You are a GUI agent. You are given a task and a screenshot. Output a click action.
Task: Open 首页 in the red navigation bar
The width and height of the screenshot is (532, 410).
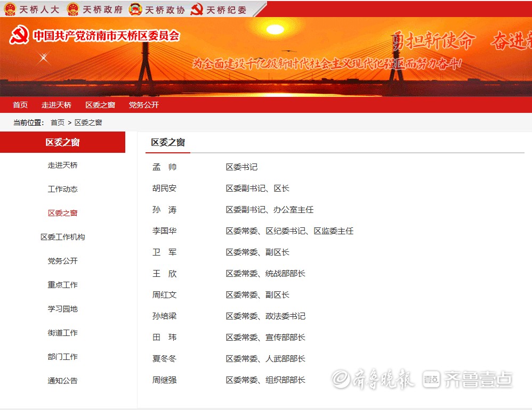pos(20,105)
